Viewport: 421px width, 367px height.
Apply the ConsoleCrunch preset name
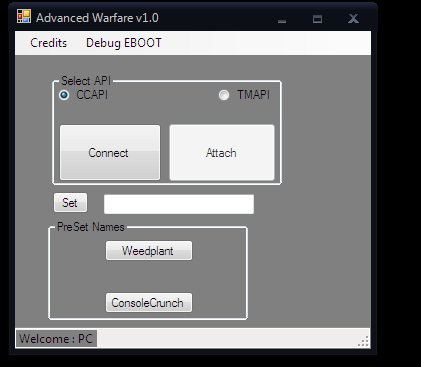tap(149, 303)
